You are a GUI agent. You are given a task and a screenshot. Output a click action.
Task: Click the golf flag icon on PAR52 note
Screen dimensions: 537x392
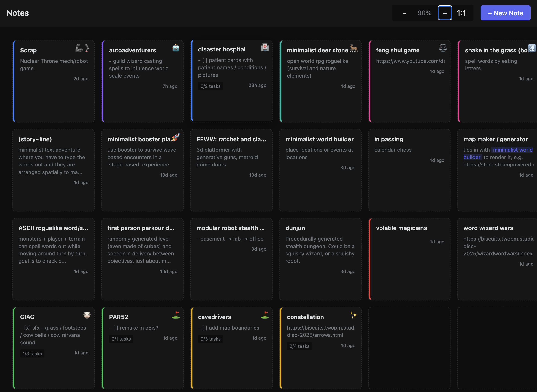(x=176, y=315)
